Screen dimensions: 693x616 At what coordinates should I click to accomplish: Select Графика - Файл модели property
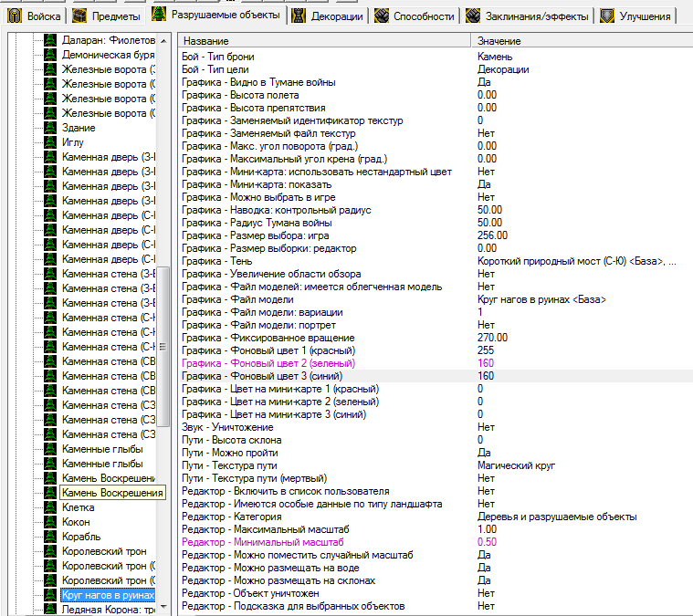click(436, 299)
